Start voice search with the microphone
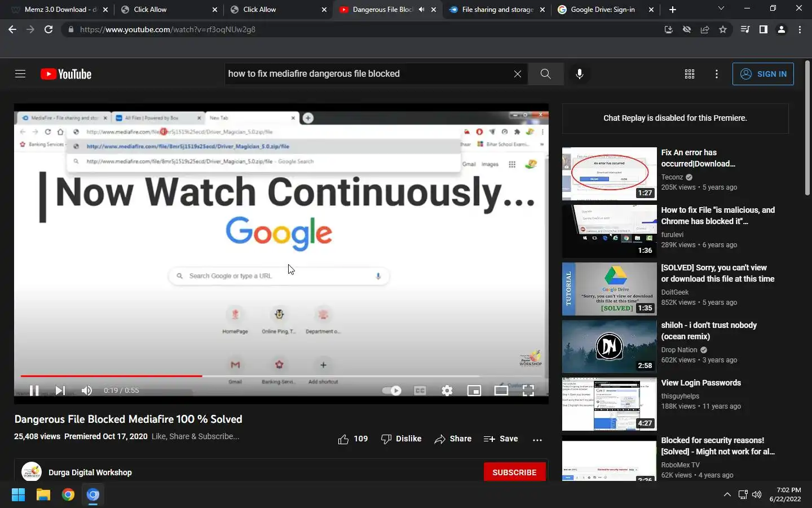The image size is (812, 508). coord(580,74)
